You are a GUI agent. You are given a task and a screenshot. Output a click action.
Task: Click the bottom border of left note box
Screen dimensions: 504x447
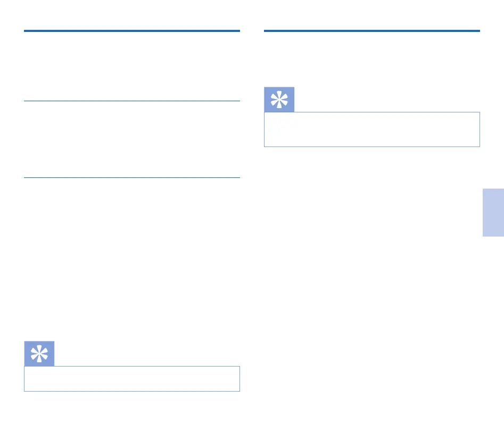(x=132, y=391)
